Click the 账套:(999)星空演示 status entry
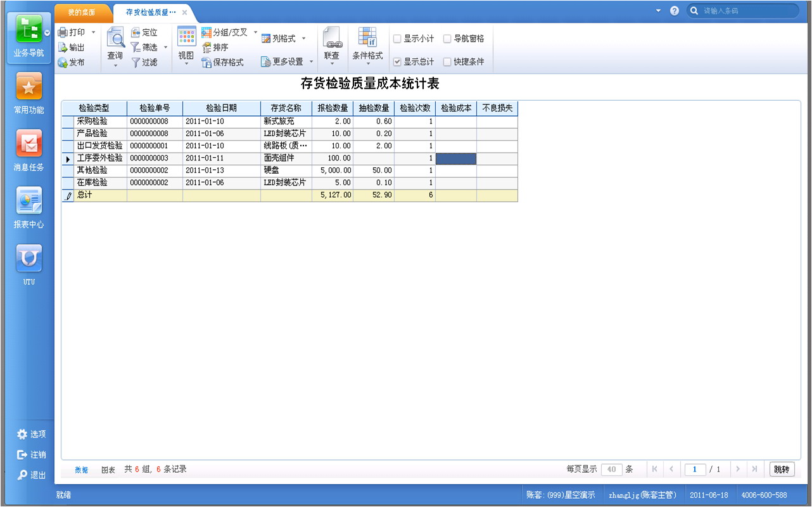This screenshot has width=812, height=507. pyautogui.click(x=561, y=495)
